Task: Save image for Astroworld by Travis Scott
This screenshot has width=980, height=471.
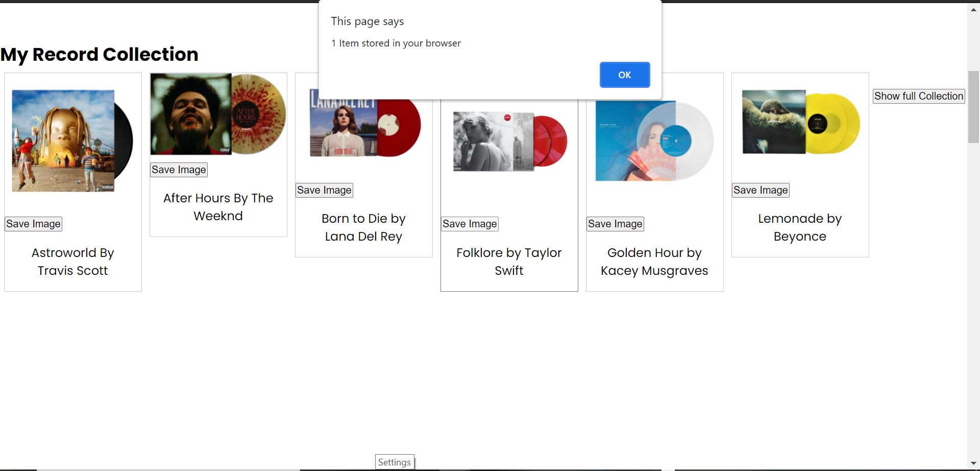Action: [x=34, y=224]
